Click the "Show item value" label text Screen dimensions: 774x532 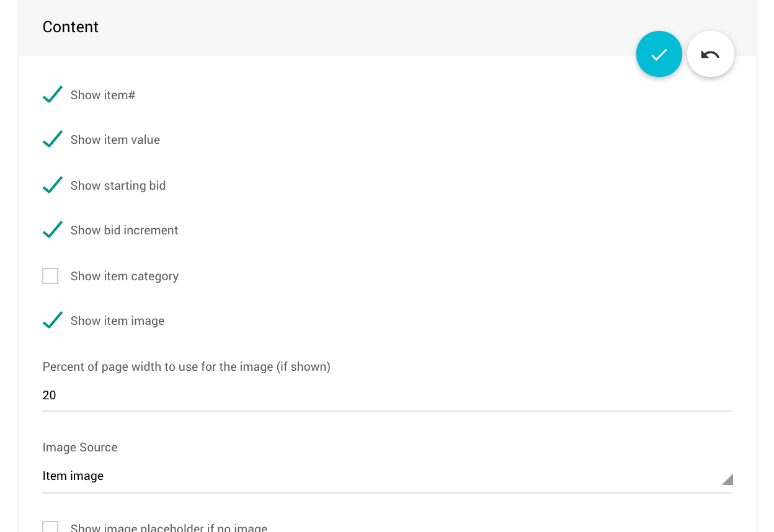(115, 140)
